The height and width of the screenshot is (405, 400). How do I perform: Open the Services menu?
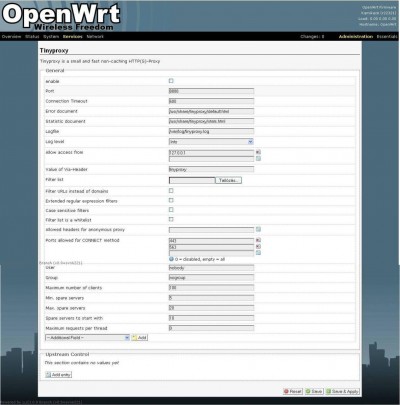click(73, 37)
